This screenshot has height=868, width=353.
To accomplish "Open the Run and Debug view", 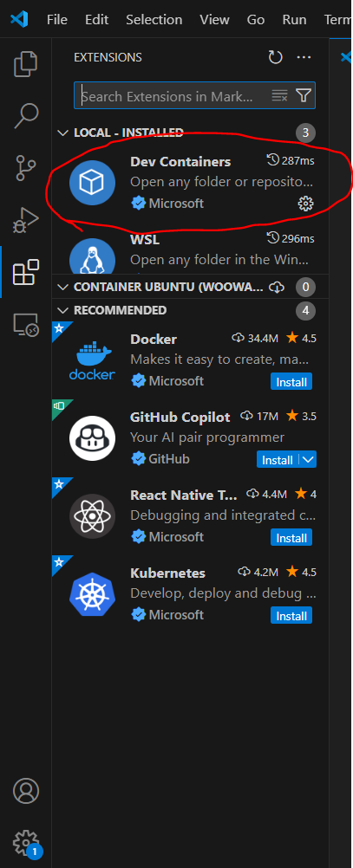I will [25, 220].
